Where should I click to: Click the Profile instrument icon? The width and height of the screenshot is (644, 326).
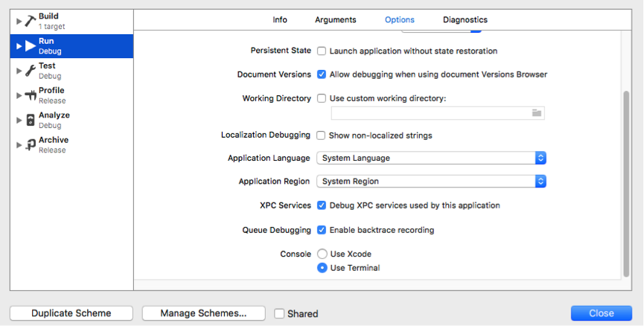[x=31, y=96]
